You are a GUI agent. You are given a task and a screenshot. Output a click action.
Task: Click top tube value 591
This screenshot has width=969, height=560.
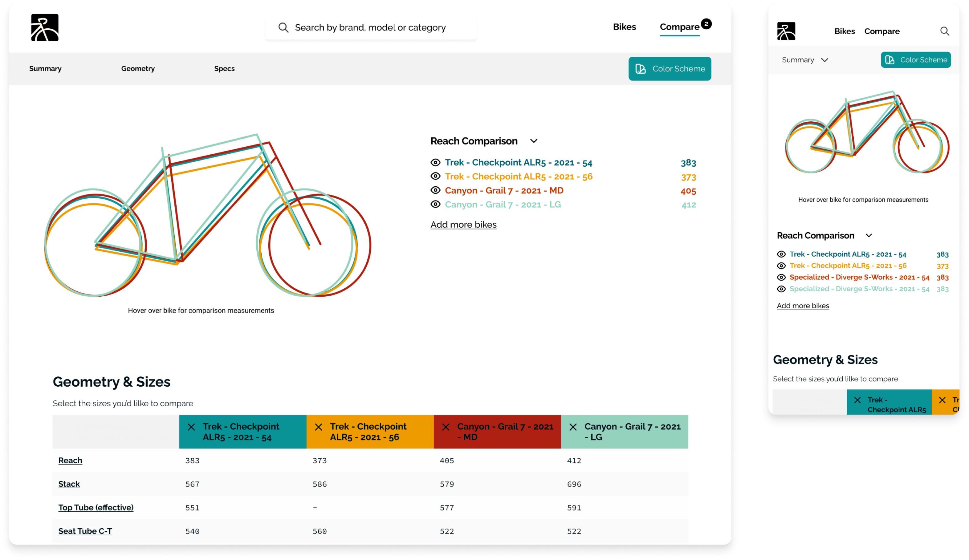pos(574,508)
